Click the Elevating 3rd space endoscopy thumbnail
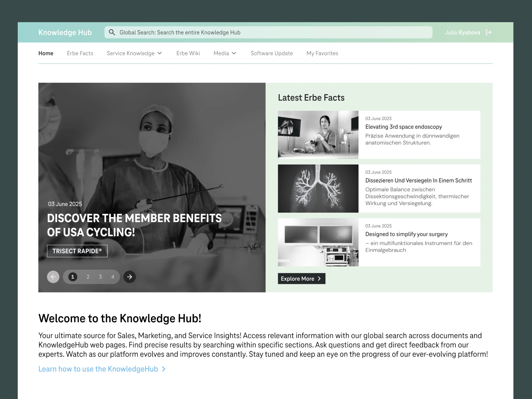 pyautogui.click(x=318, y=135)
